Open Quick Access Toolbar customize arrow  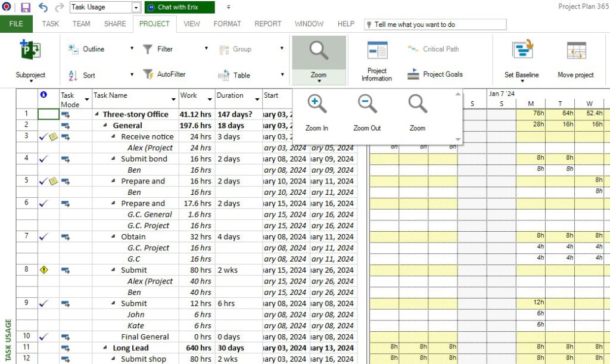[228, 7]
